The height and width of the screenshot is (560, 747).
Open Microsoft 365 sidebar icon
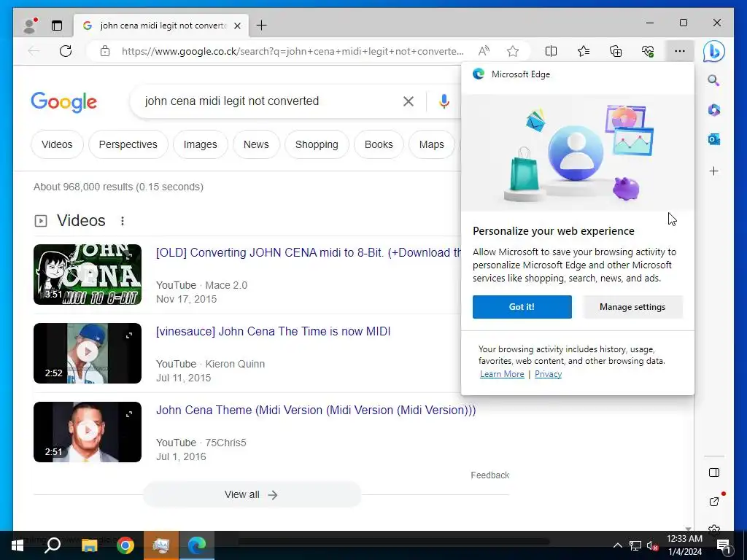pyautogui.click(x=713, y=110)
